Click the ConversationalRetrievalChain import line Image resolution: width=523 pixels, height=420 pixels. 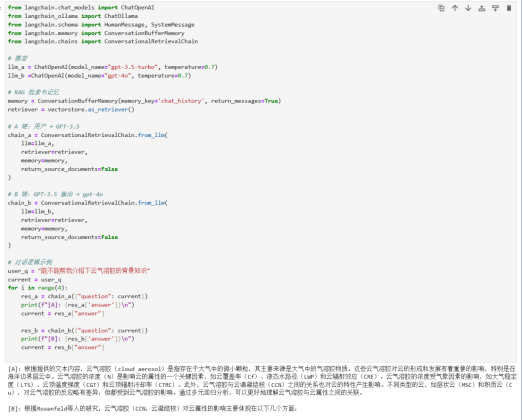pyautogui.click(x=103, y=41)
